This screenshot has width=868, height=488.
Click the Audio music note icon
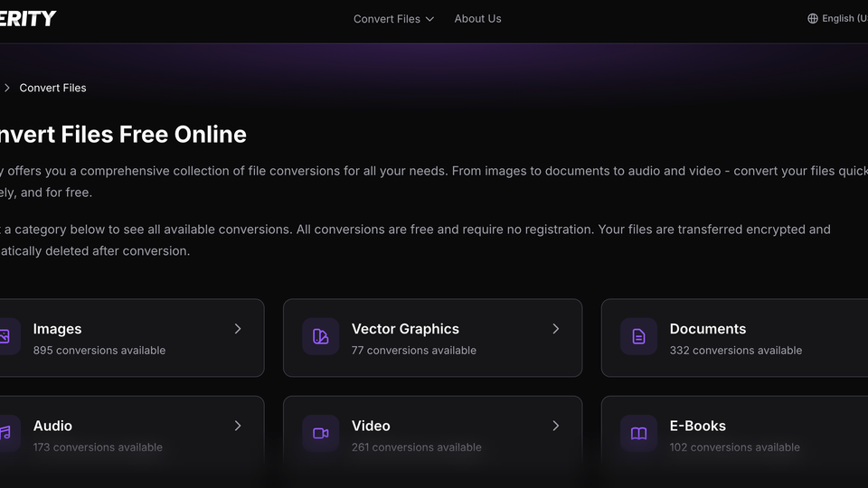[5, 434]
